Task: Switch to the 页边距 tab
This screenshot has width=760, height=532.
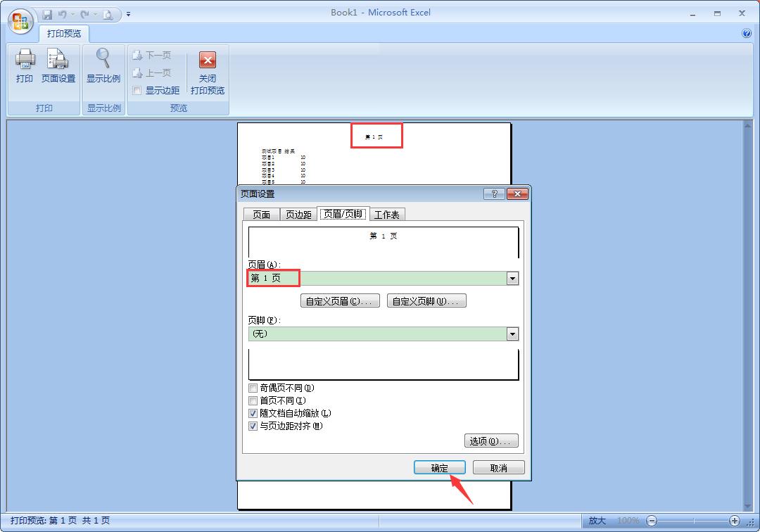Action: pyautogui.click(x=298, y=215)
